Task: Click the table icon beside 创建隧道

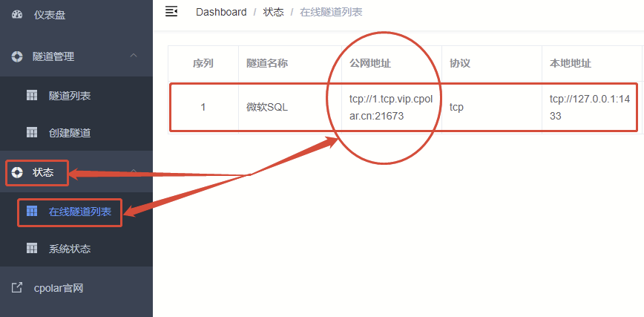Action: pyautogui.click(x=32, y=132)
